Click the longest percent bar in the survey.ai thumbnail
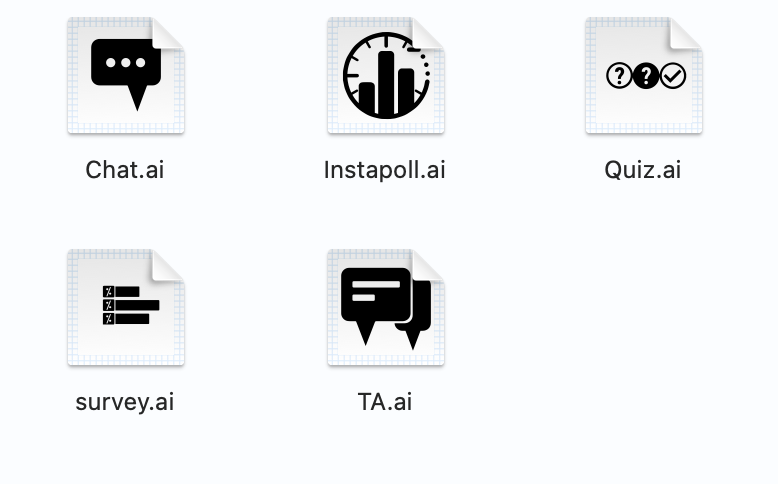Screen dimensions: 778x484 click(x=131, y=305)
